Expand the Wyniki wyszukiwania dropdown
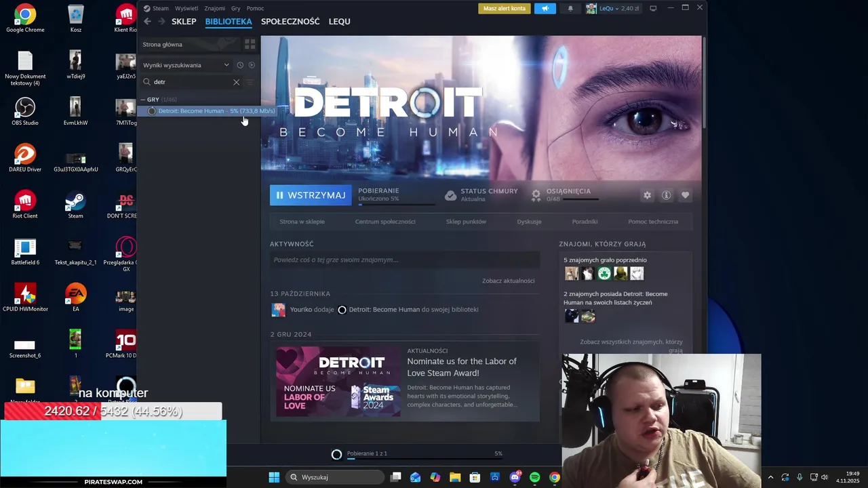Viewport: 868px width, 488px height. (x=226, y=65)
